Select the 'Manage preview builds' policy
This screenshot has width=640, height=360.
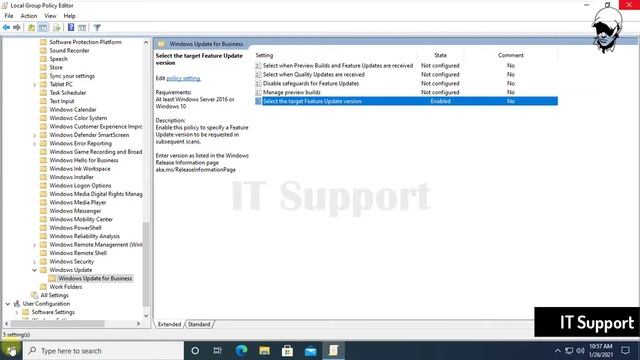pos(291,93)
